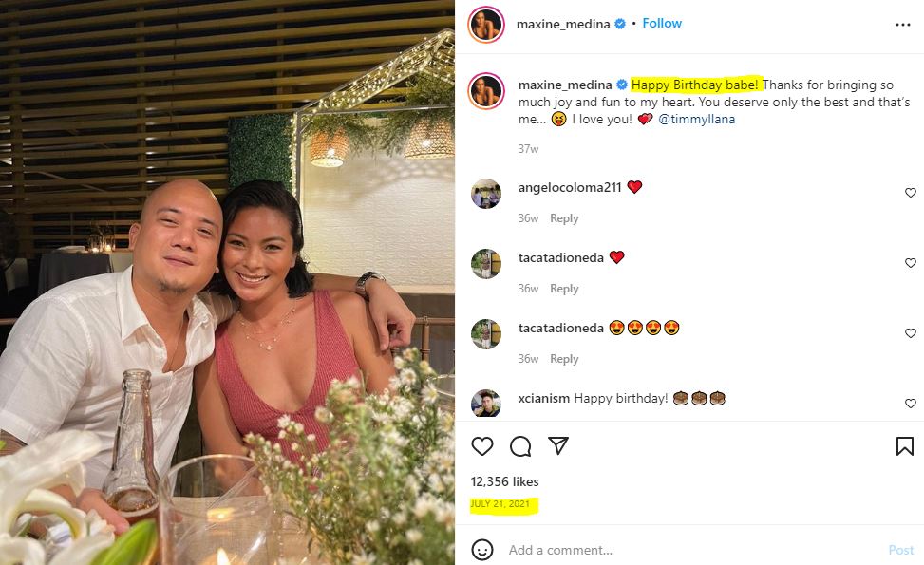Image resolution: width=924 pixels, height=565 pixels.
Task: Like tacatadioneda's heart-eyes emoji comment
Action: [911, 333]
